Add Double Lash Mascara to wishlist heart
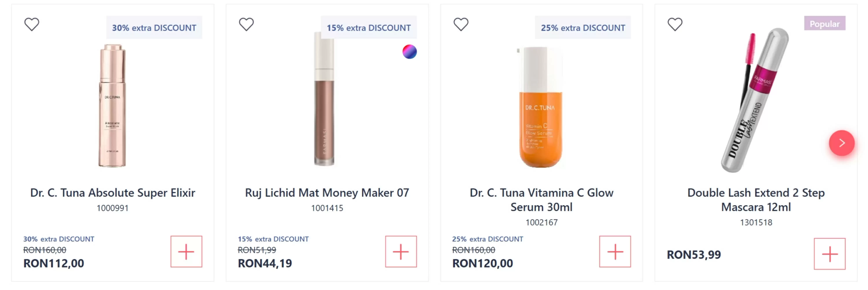 click(675, 24)
